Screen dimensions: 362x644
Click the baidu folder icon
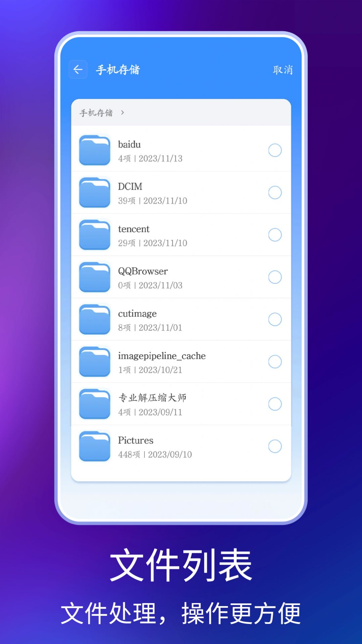95,150
